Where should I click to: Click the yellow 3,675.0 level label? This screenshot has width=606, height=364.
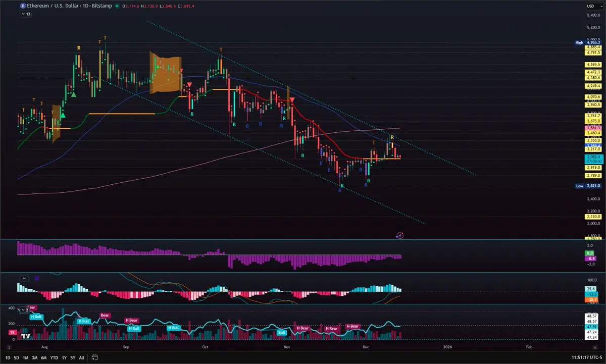[x=592, y=121]
